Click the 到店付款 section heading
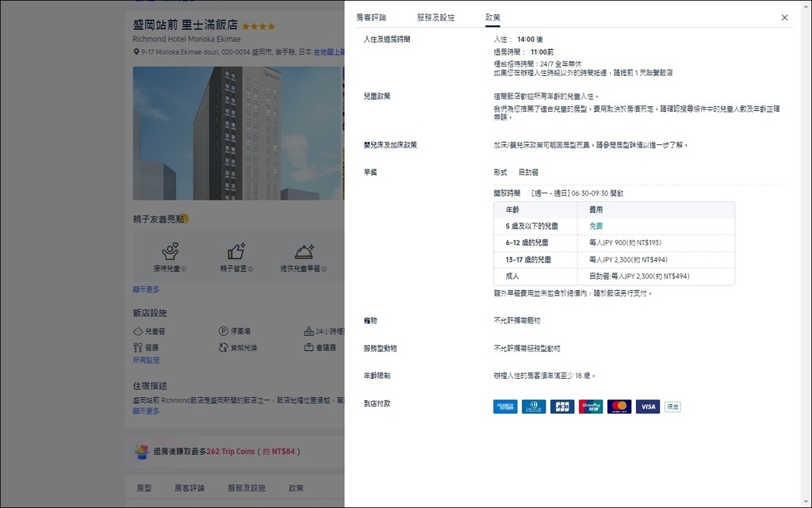 (x=377, y=403)
